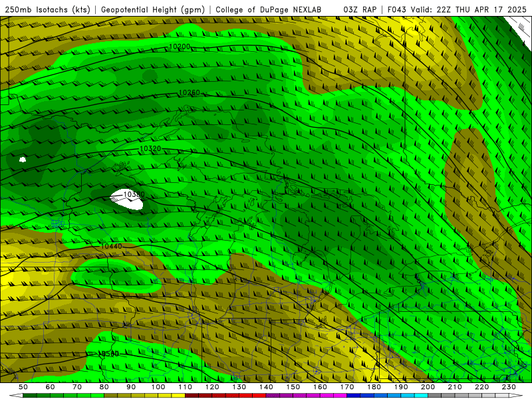This screenshot has width=532, height=399.
Task: Click the 'Geopotential Height (gpm)' header label
Action: point(153,9)
